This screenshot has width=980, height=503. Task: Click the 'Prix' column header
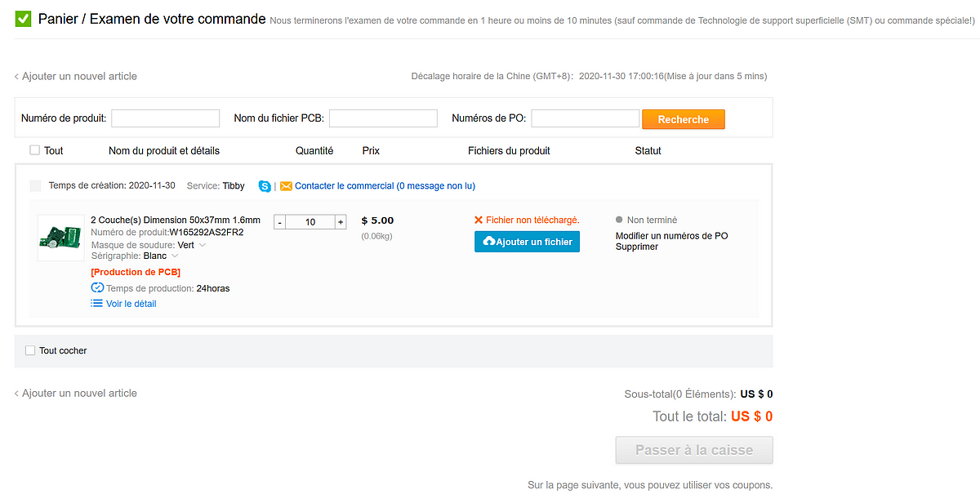[x=371, y=151]
